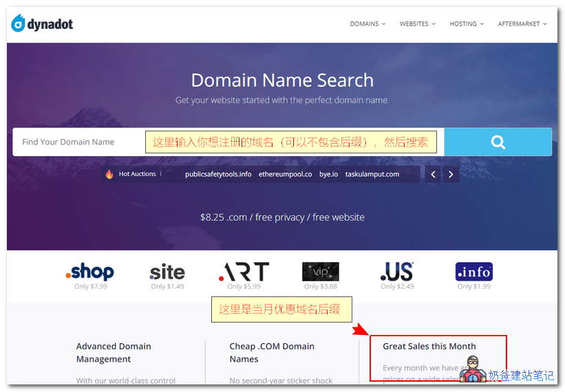Select the .shop domain logo

(x=90, y=272)
